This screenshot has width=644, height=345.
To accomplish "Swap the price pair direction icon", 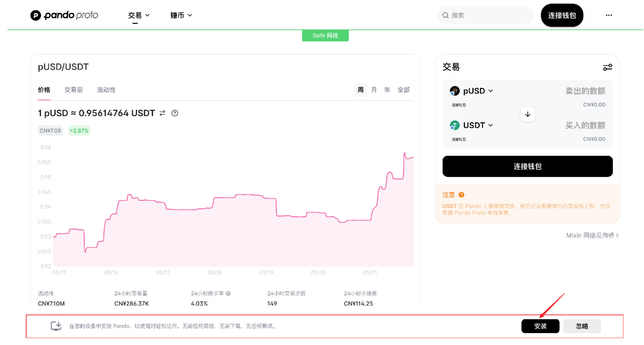I will tap(162, 113).
